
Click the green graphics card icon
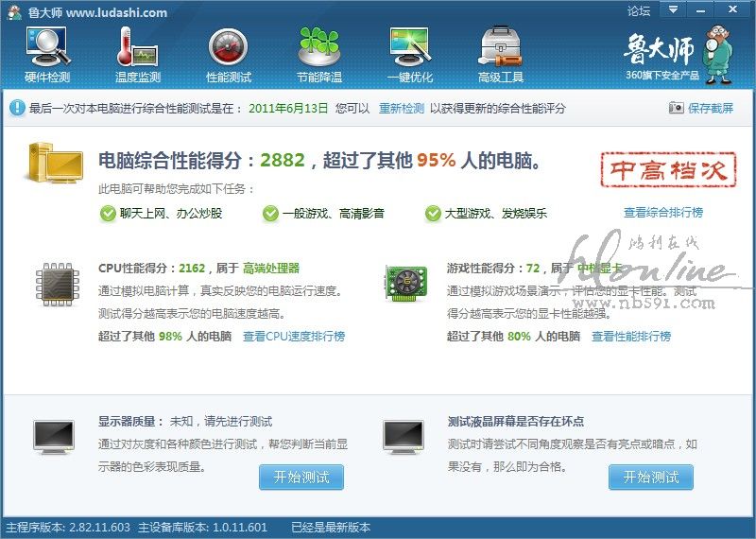[x=406, y=284]
